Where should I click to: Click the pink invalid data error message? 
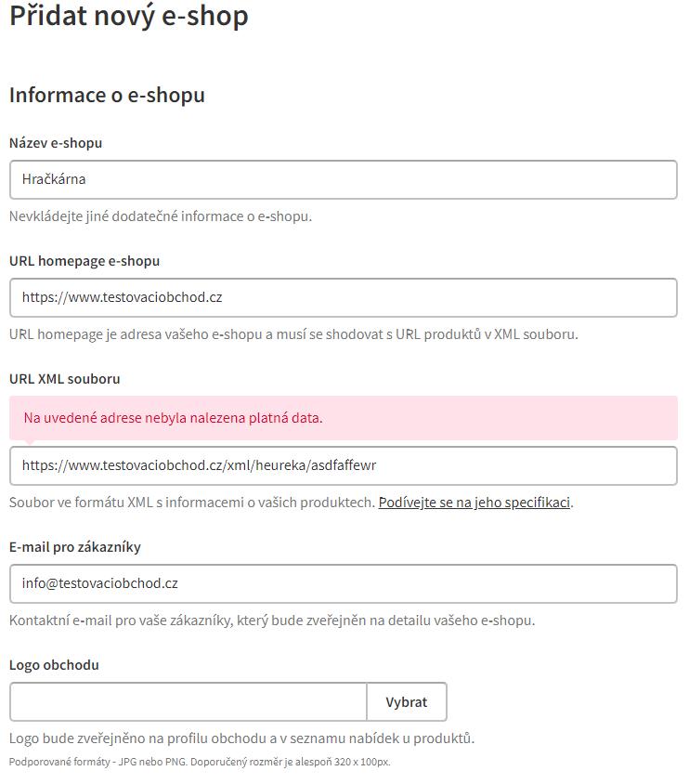pyautogui.click(x=174, y=418)
